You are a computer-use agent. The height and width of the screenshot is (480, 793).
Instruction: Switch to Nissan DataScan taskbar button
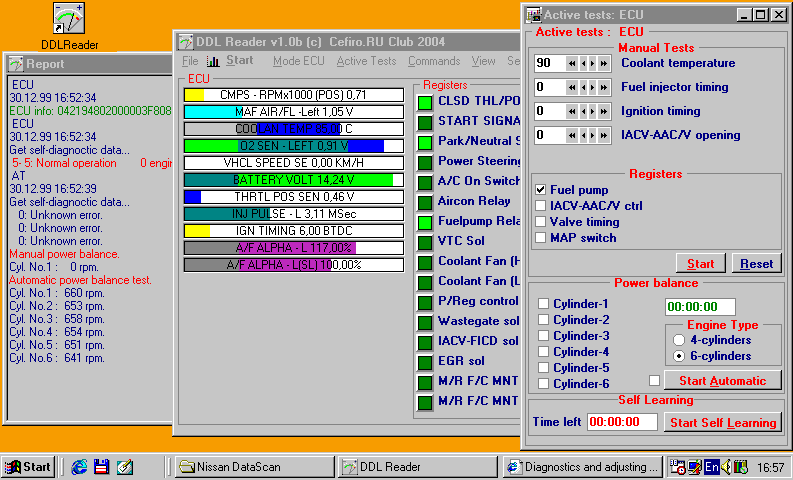tap(255, 466)
